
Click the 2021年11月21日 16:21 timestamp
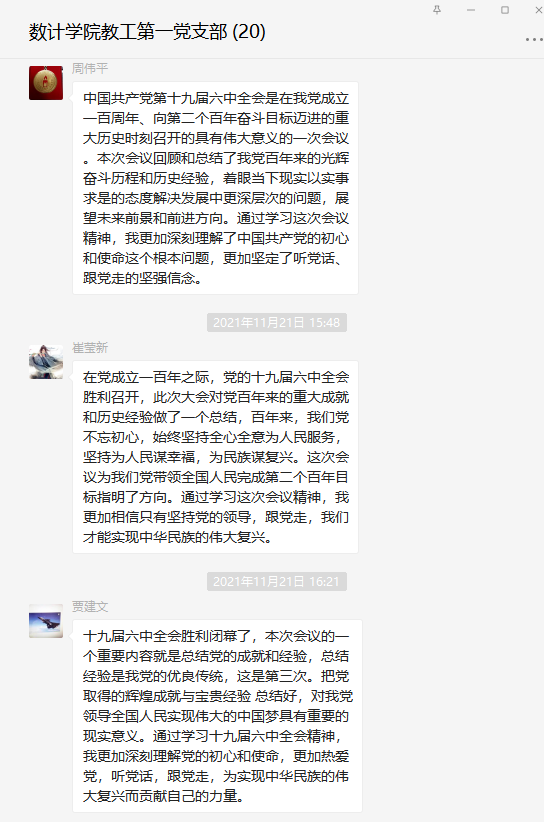(277, 581)
